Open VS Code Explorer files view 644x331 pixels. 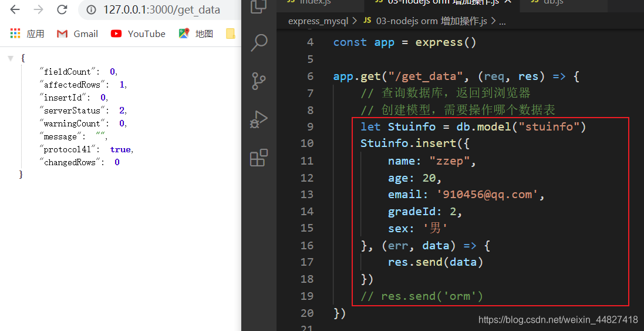[259, 6]
